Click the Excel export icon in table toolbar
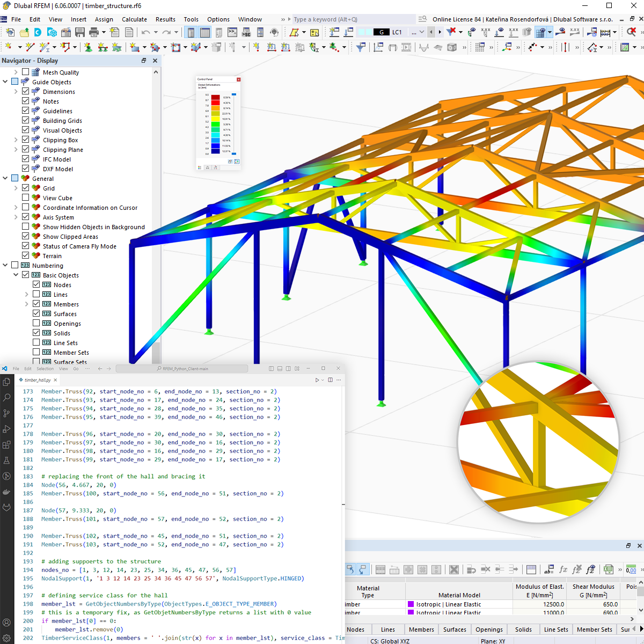The width and height of the screenshot is (644, 644). (608, 569)
